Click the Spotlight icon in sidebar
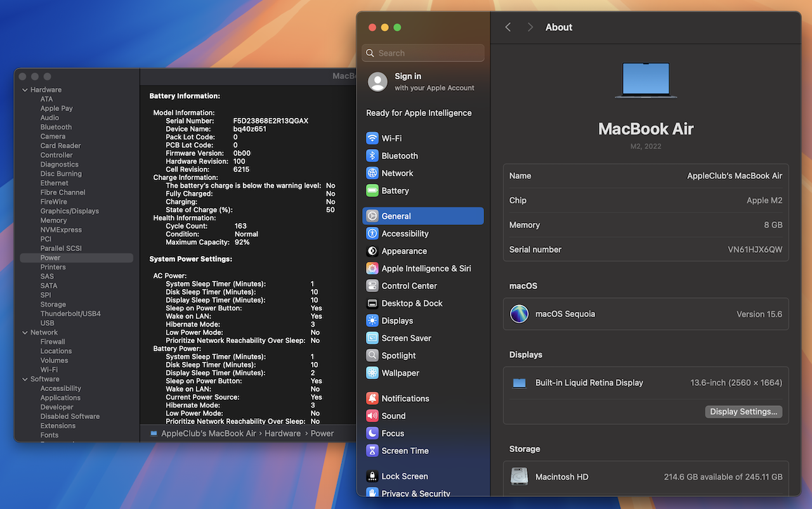This screenshot has height=509, width=812. [x=372, y=356]
